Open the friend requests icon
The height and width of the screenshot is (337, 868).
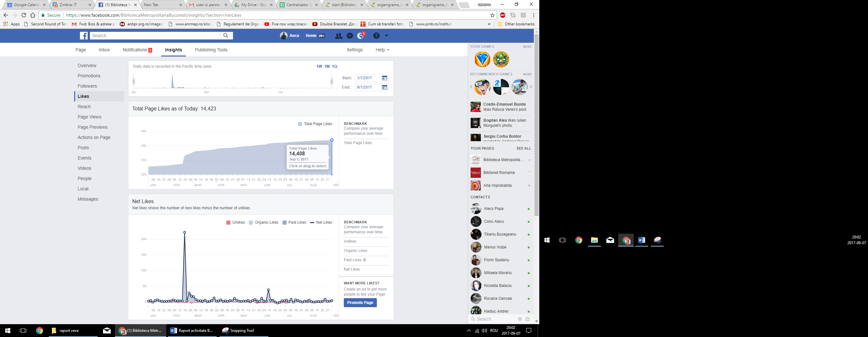[x=339, y=36]
